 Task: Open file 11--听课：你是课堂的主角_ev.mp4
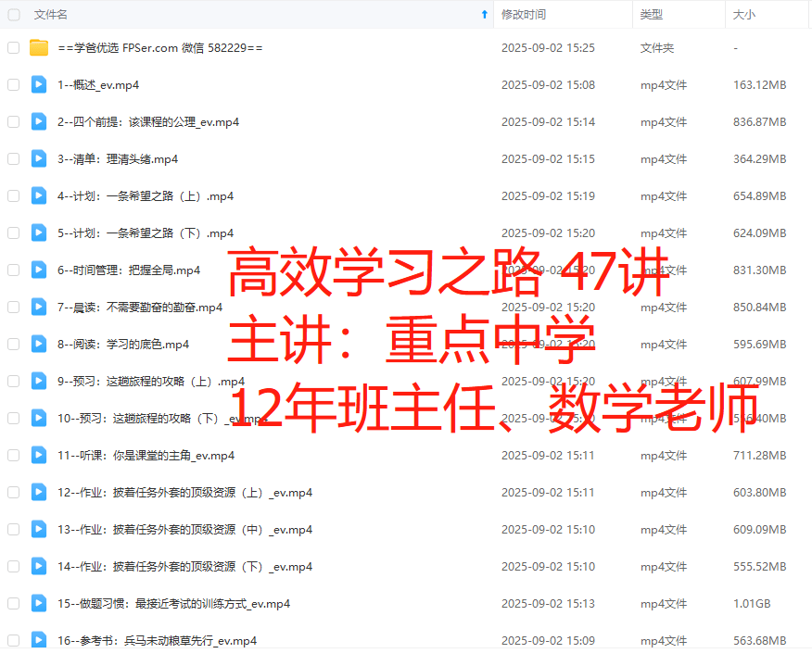[x=146, y=456]
